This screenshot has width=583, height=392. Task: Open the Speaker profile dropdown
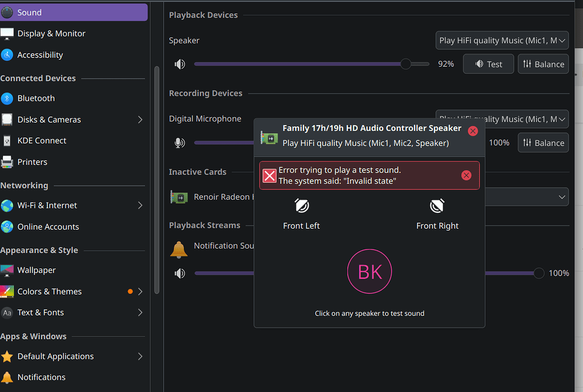pos(502,40)
